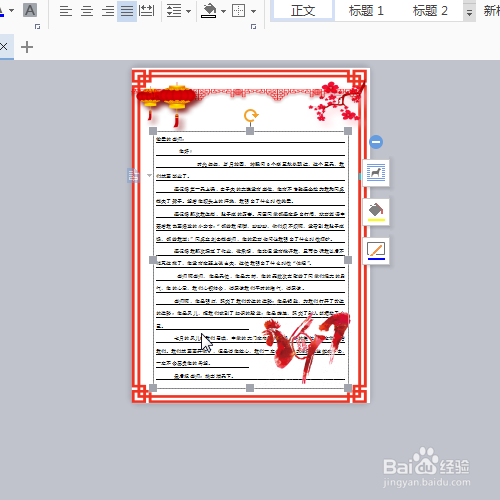The height and width of the screenshot is (500, 500).
Task: Click the rooster 2017 image on the page
Action: click(x=305, y=347)
